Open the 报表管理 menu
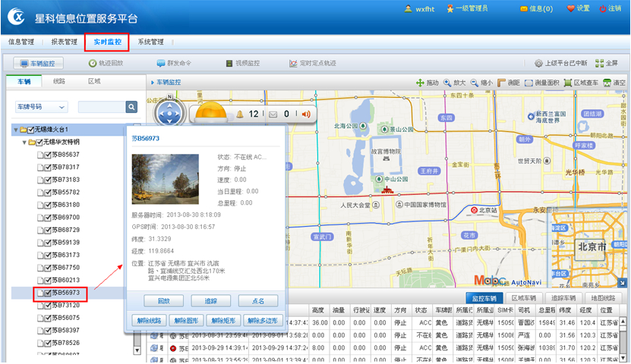The height and width of the screenshot is (364, 631). tap(64, 42)
